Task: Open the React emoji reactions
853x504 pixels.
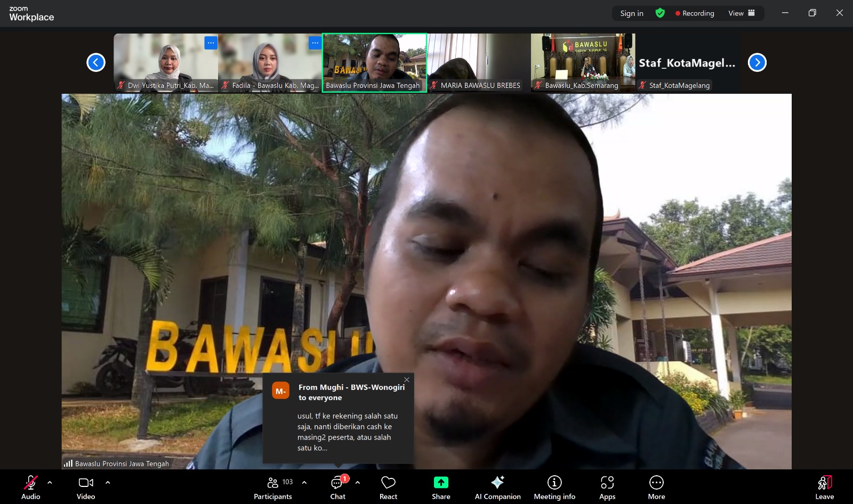Action: click(388, 487)
